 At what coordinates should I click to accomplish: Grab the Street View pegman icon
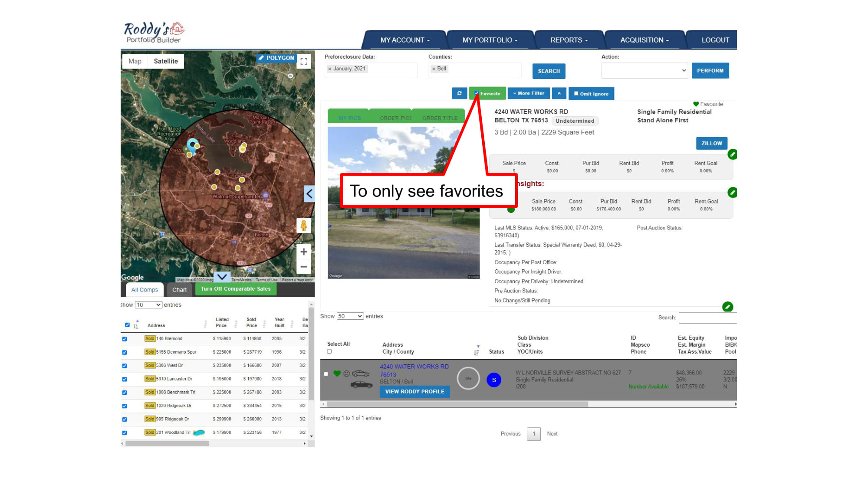pos(304,226)
